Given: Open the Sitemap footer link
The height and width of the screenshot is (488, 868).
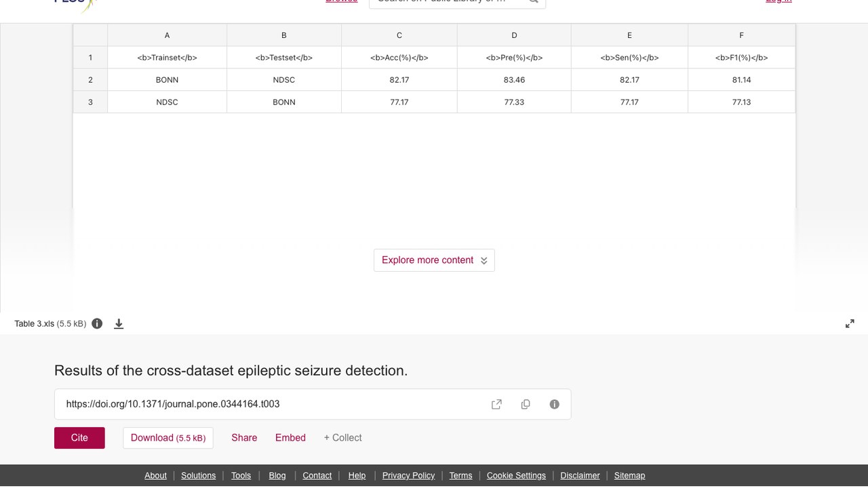Looking at the screenshot, I should 629,475.
